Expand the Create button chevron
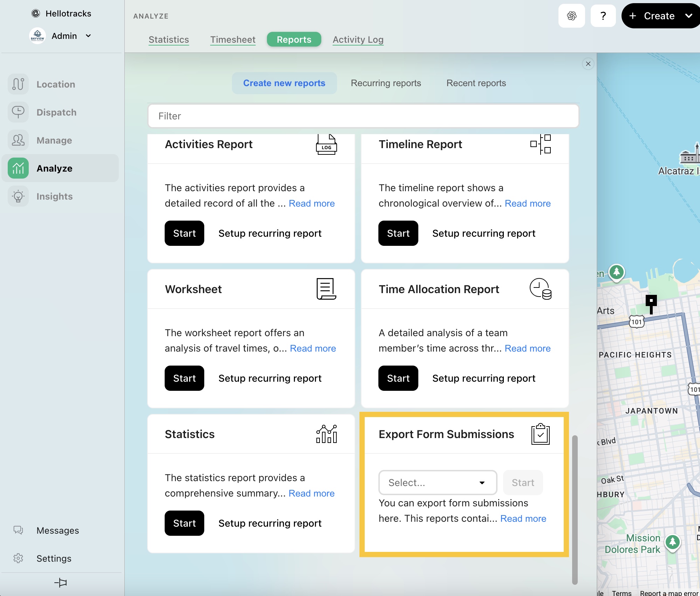 coord(688,16)
